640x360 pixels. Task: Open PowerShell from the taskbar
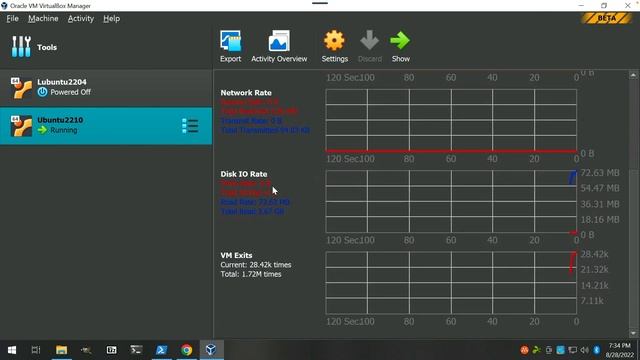coord(162,350)
